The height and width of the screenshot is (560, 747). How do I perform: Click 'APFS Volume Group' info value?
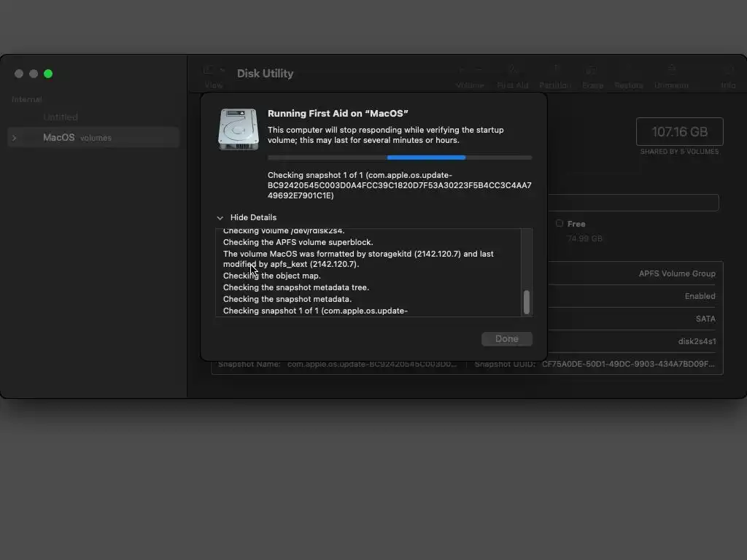coord(677,273)
